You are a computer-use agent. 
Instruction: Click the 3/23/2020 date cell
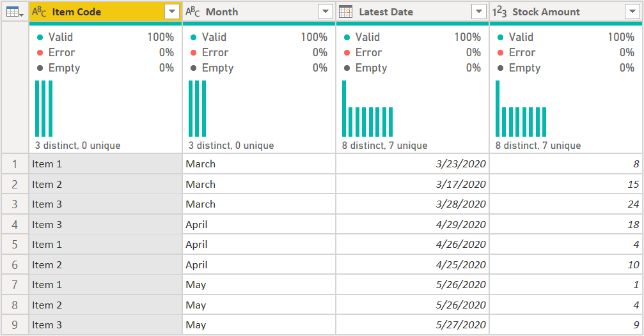point(412,164)
